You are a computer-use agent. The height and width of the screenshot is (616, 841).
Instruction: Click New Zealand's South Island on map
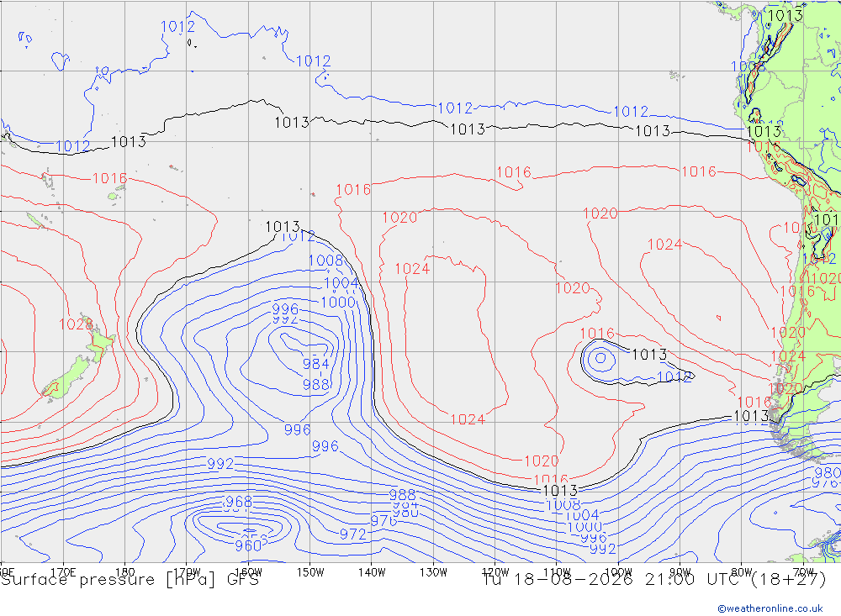67,378
